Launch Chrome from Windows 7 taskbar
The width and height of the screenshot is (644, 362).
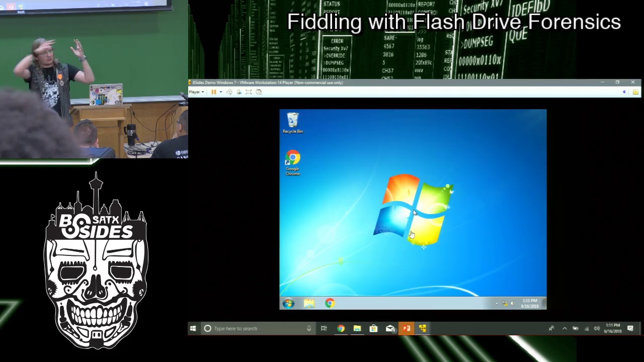click(330, 303)
